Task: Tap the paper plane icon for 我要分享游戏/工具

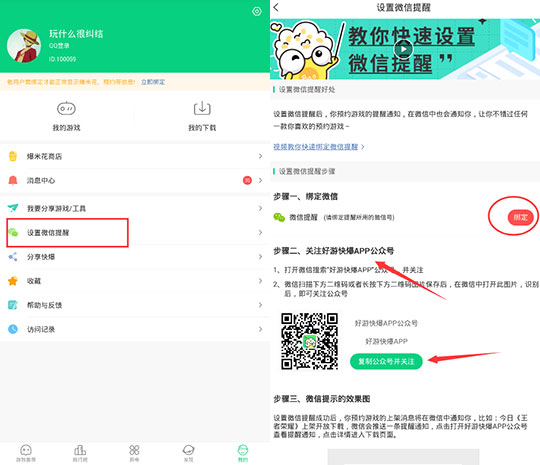Action: 13,208
